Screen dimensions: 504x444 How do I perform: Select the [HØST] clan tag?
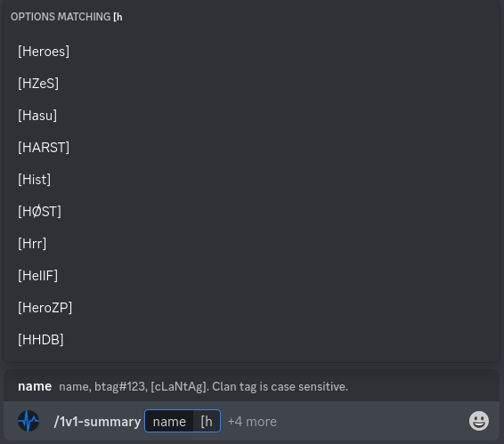(251, 212)
